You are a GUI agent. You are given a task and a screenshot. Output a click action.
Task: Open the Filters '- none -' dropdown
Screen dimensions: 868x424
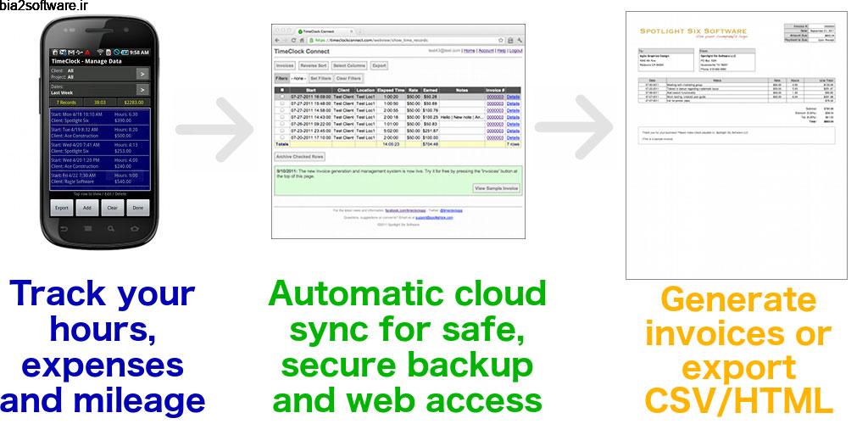298,77
